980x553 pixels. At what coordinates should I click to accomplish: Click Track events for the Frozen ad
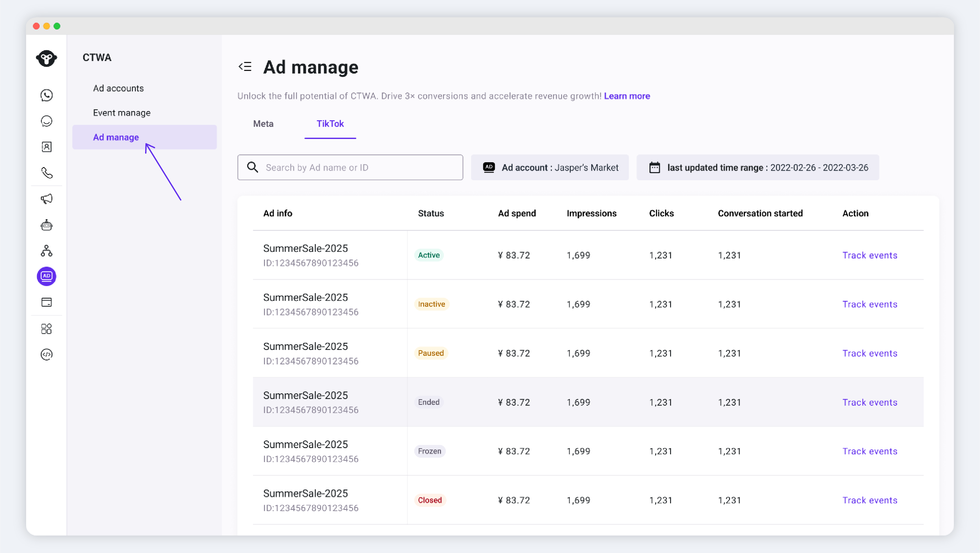870,451
